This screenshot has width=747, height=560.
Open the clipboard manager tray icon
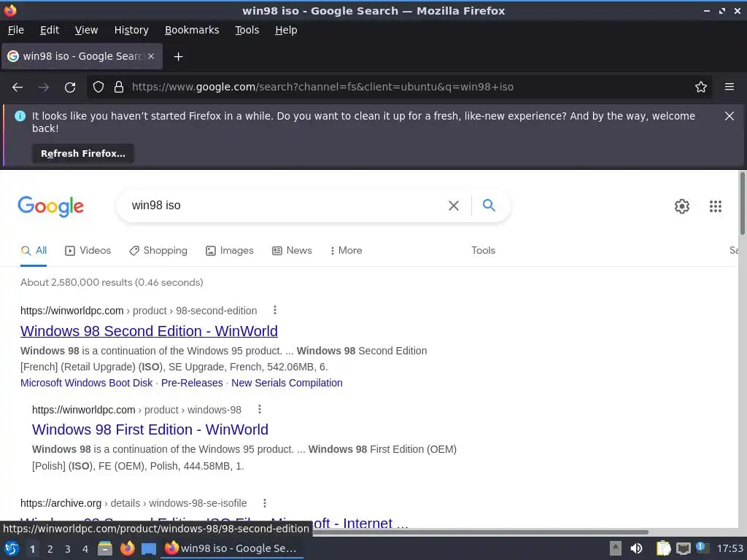coord(663,548)
